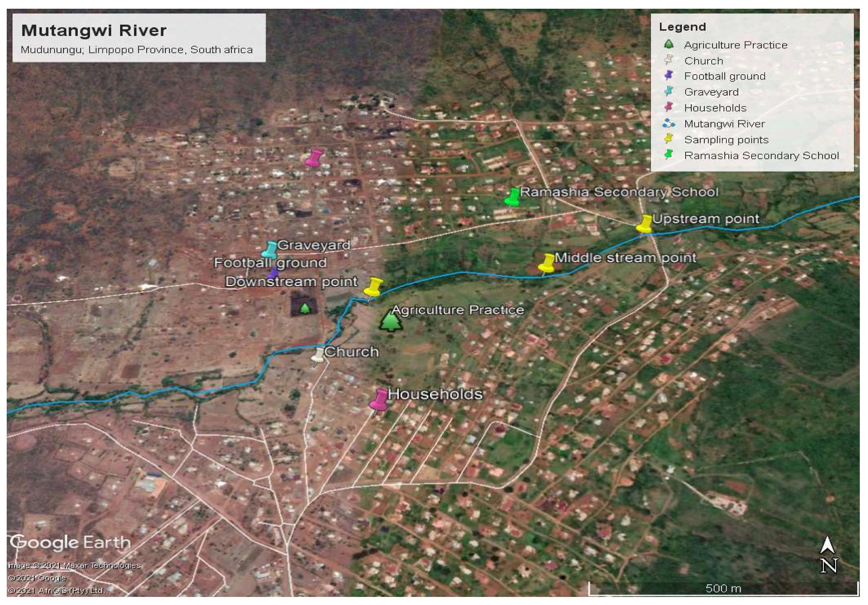Click the Agriculture Practice legend entry
The image size is (868, 605).
(735, 45)
